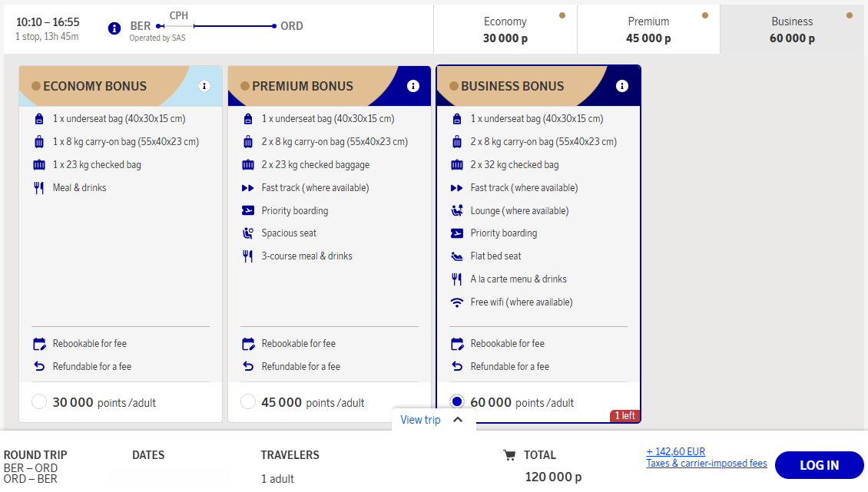This screenshot has width=868, height=492.
Task: Open the Economy Bonus fare info popup
Action: [x=204, y=86]
